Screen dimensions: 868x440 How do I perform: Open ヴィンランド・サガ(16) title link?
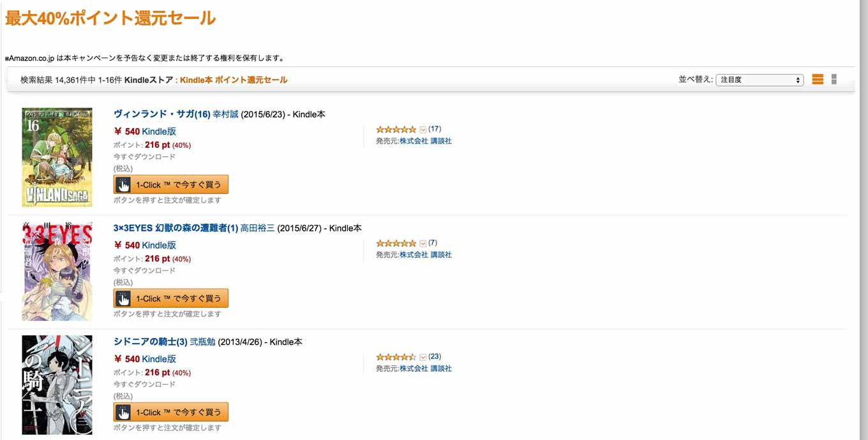pyautogui.click(x=162, y=114)
